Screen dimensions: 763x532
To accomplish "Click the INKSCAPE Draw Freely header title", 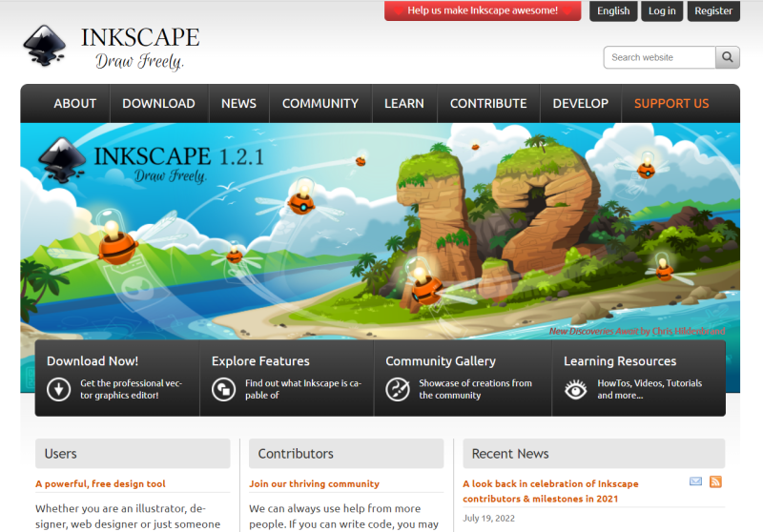I will point(140,48).
